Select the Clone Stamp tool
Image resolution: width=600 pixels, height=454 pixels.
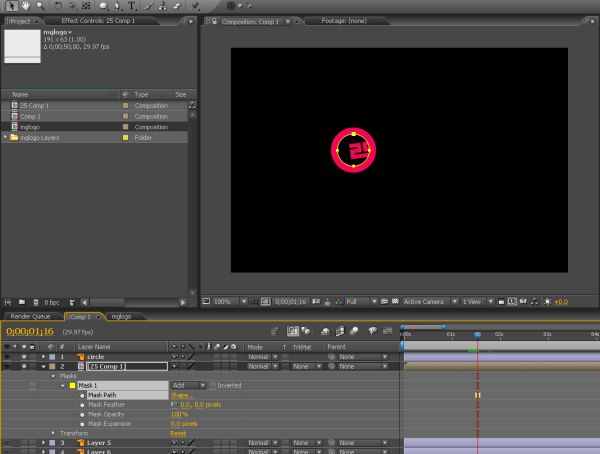[163, 6]
